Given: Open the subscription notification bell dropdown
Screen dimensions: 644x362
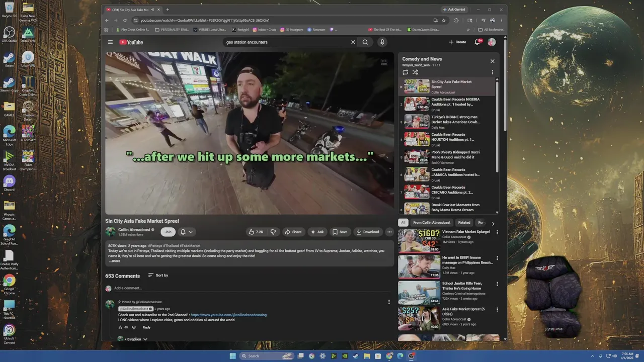Looking at the screenshot, I should (x=187, y=232).
